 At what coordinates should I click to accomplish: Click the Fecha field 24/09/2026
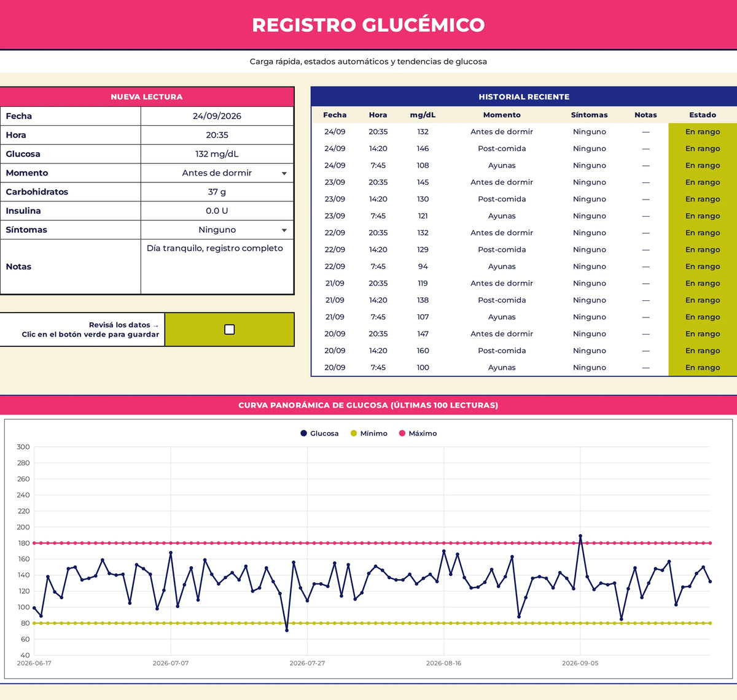[x=217, y=116]
